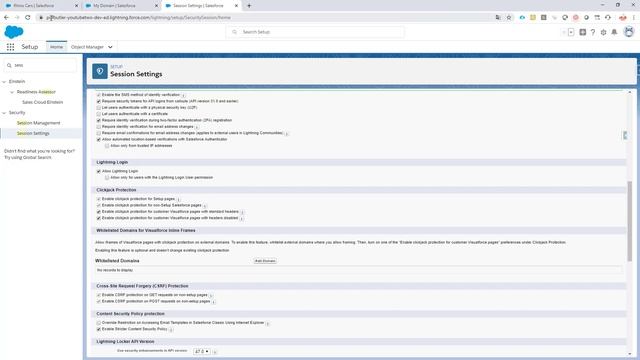Open the user profile avatar
Viewport: 640px width, 360px height.
pyautogui.click(x=629, y=32)
